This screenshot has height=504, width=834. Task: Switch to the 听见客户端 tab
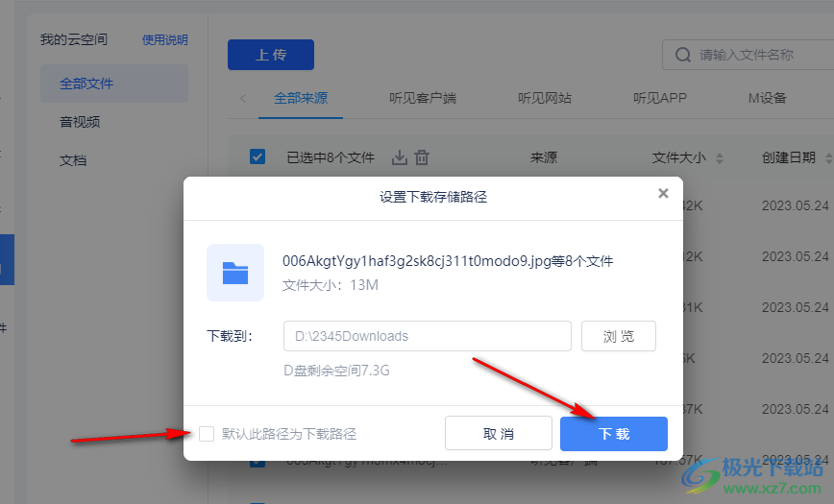[x=423, y=98]
